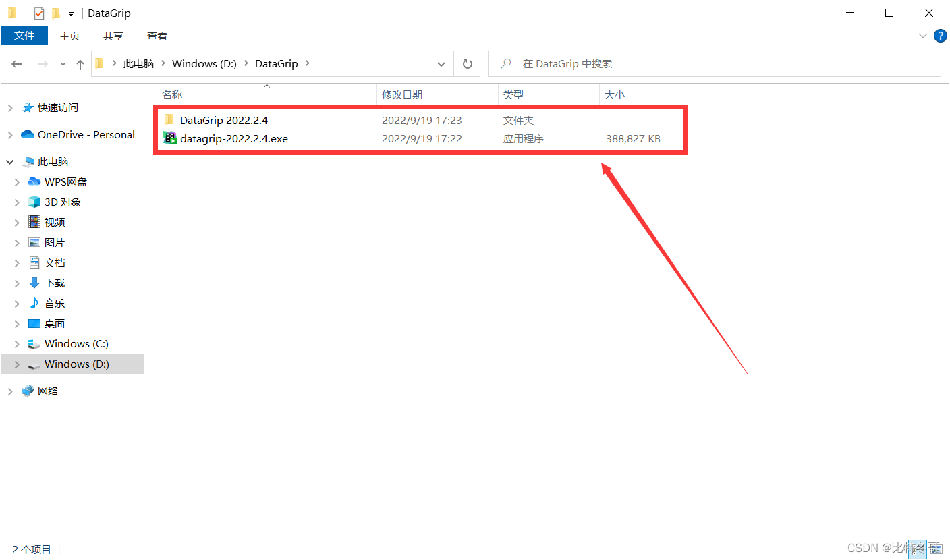The width and height of the screenshot is (950, 560).
Task: Open the 查看 ribbon tab
Action: (x=157, y=36)
